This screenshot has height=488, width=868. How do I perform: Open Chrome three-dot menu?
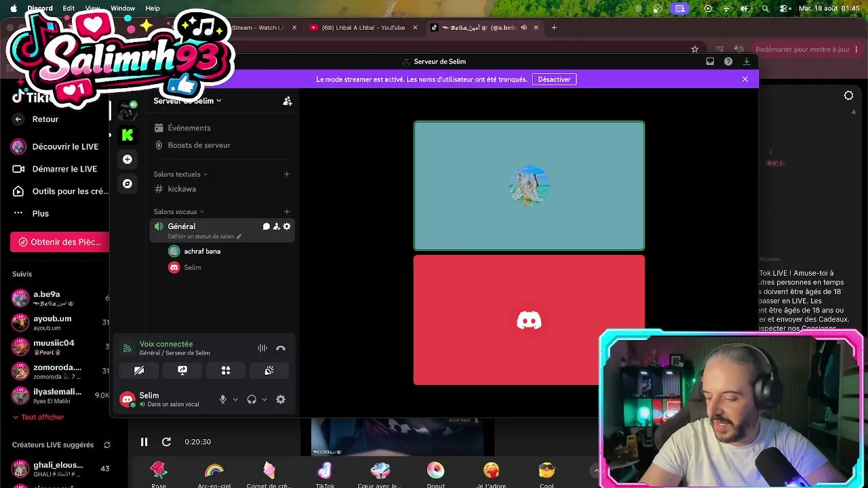(857, 49)
